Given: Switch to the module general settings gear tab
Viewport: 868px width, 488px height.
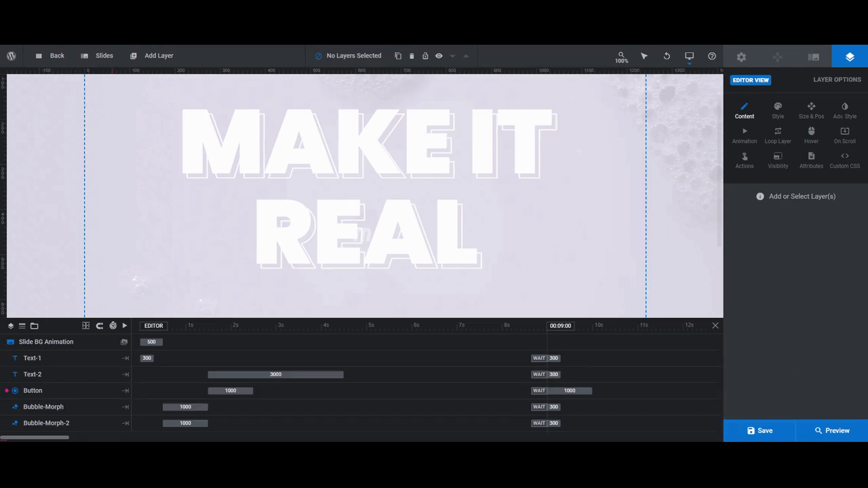Looking at the screenshot, I should click(741, 57).
